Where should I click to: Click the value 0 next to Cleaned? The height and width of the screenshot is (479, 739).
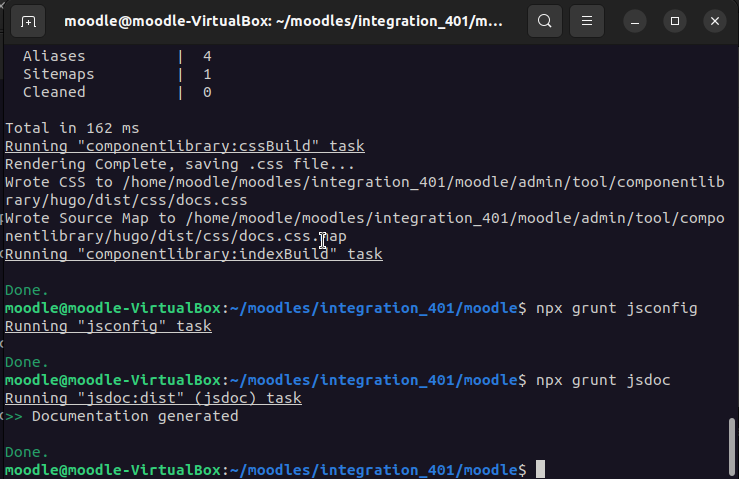(x=207, y=92)
